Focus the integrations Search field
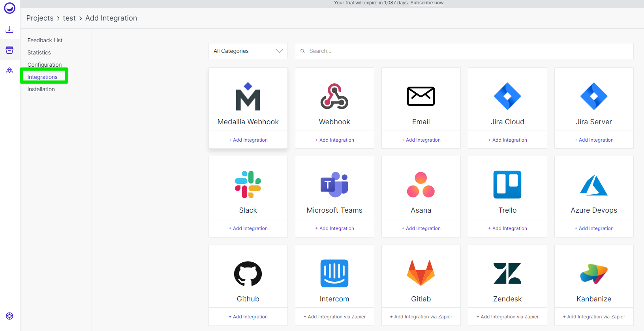 click(464, 51)
